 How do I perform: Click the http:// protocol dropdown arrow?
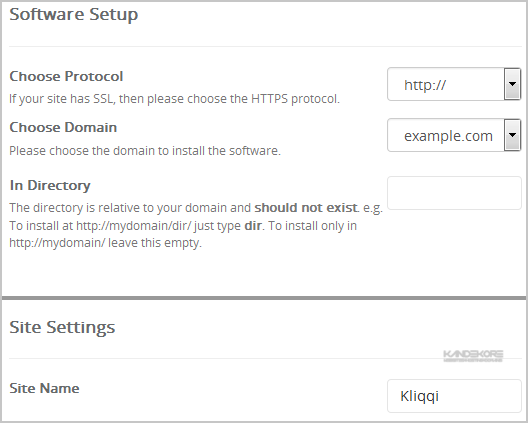coord(513,84)
